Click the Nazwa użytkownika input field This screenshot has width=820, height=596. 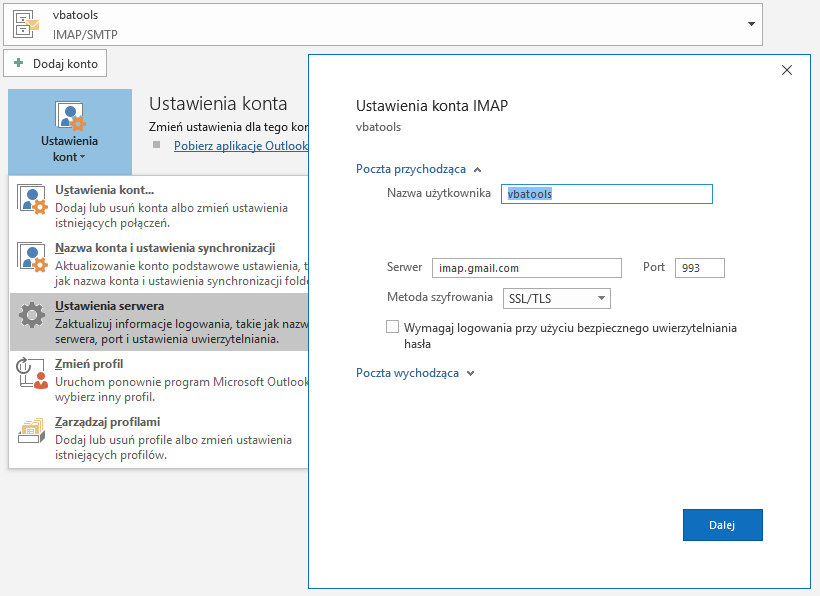point(607,194)
